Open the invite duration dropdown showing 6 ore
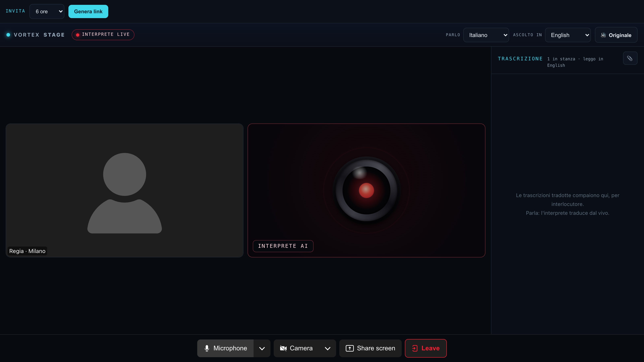Screen dimensions: 644x362 tap(47, 11)
